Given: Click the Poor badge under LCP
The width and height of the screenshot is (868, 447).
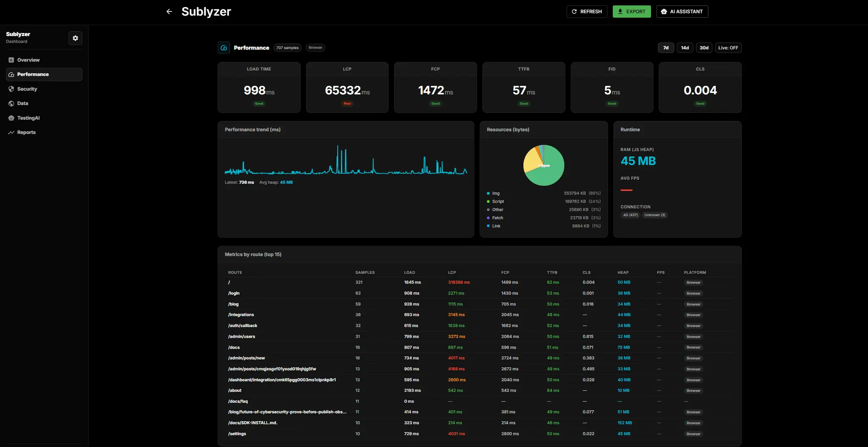Looking at the screenshot, I should tap(347, 103).
